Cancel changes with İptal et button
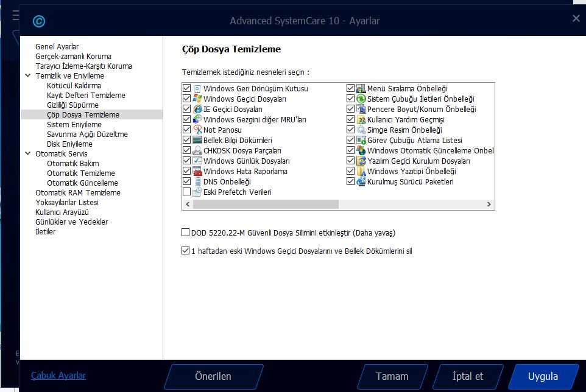 pyautogui.click(x=468, y=376)
